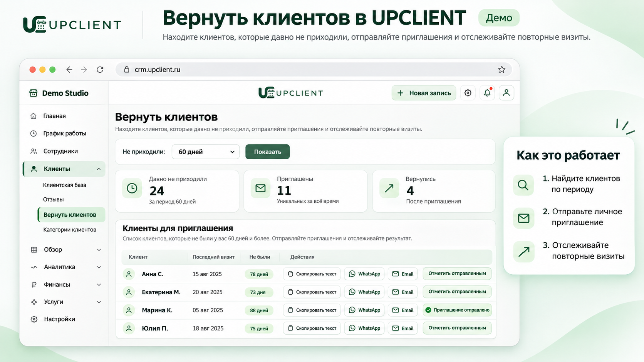Expand the Аналитика sidebar section
Image resolution: width=644 pixels, height=362 pixels.
point(99,267)
